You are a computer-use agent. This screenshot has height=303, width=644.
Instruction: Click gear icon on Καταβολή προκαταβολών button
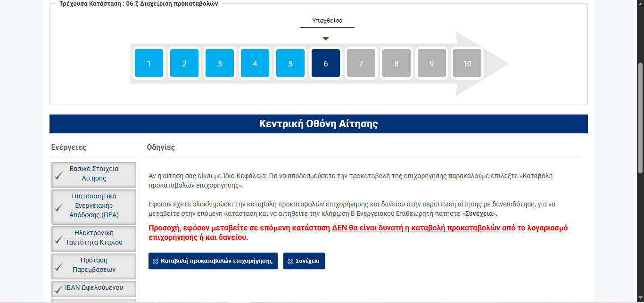156,261
